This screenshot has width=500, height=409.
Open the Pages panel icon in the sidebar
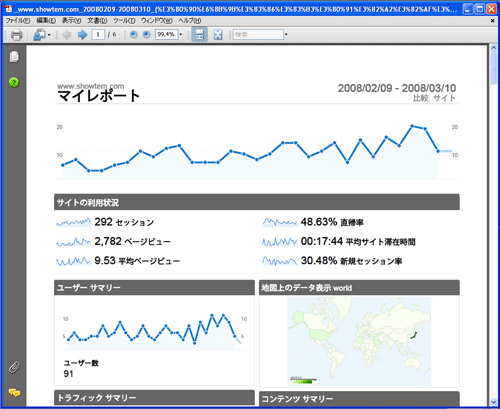pyautogui.click(x=14, y=57)
